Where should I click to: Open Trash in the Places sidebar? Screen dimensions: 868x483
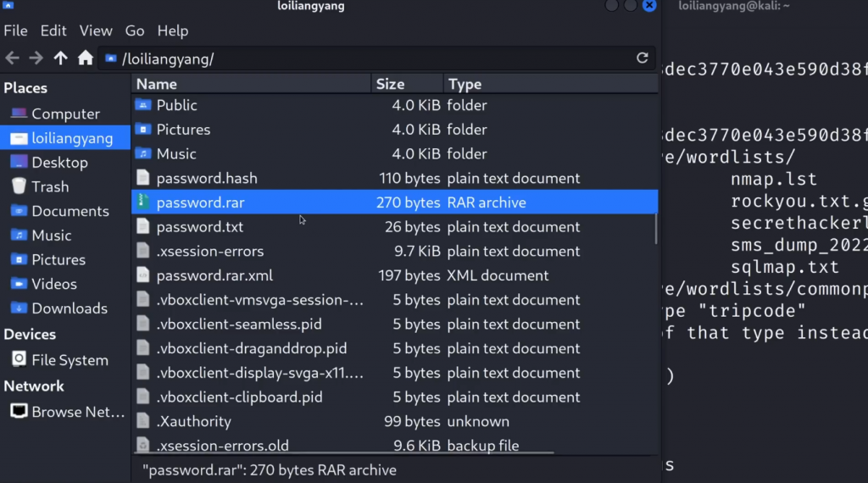coord(50,186)
